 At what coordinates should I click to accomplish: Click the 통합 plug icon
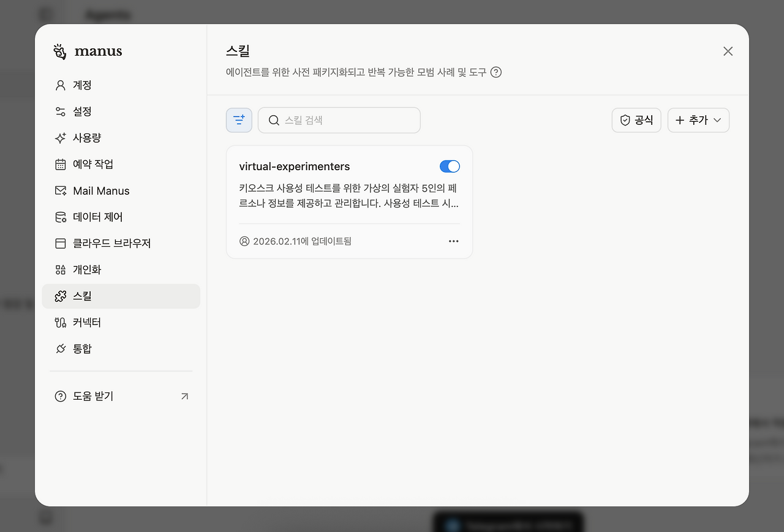point(61,348)
